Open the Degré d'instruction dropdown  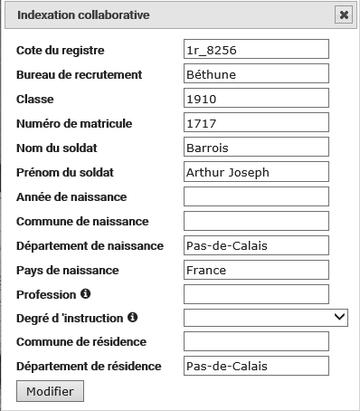click(266, 318)
